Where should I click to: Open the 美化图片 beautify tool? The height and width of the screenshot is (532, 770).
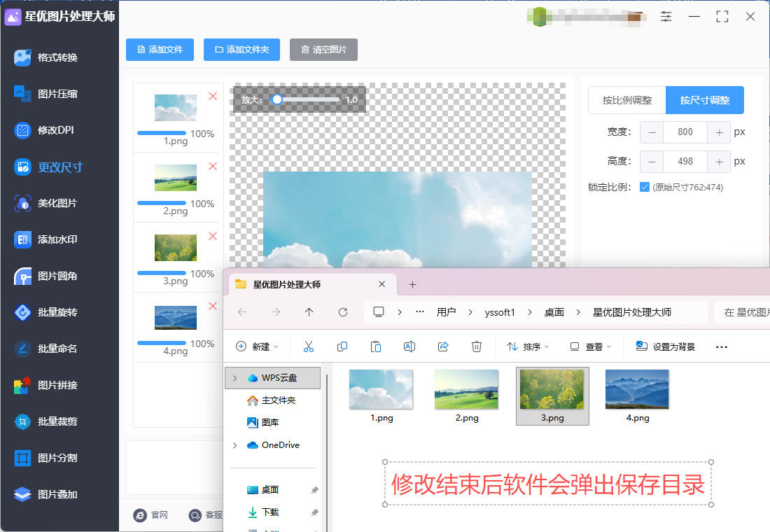point(47,203)
